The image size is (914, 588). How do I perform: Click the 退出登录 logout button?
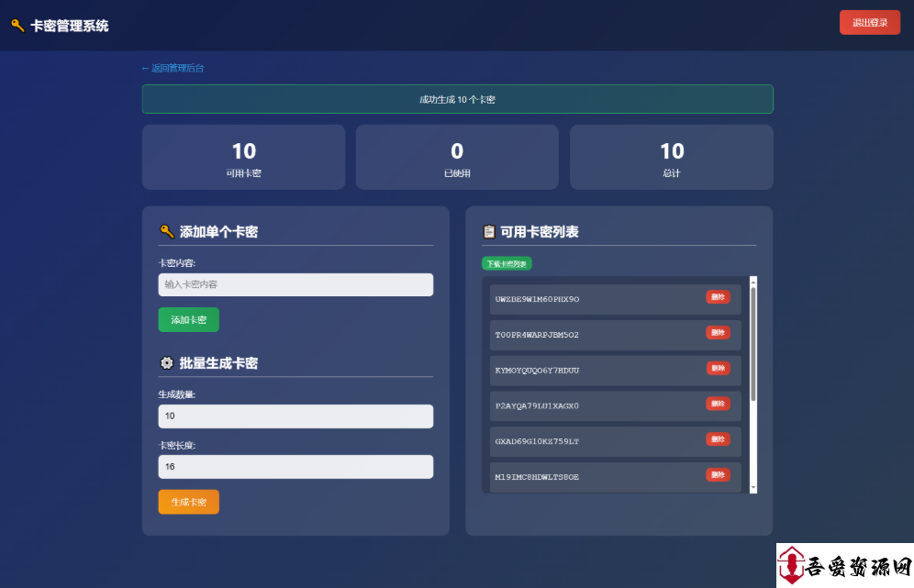coord(869,23)
